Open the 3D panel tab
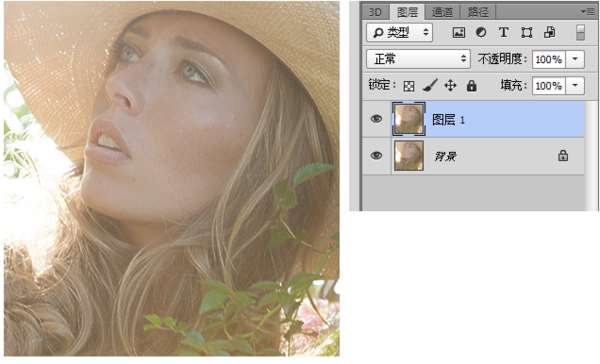The image size is (600, 364). pos(375,12)
